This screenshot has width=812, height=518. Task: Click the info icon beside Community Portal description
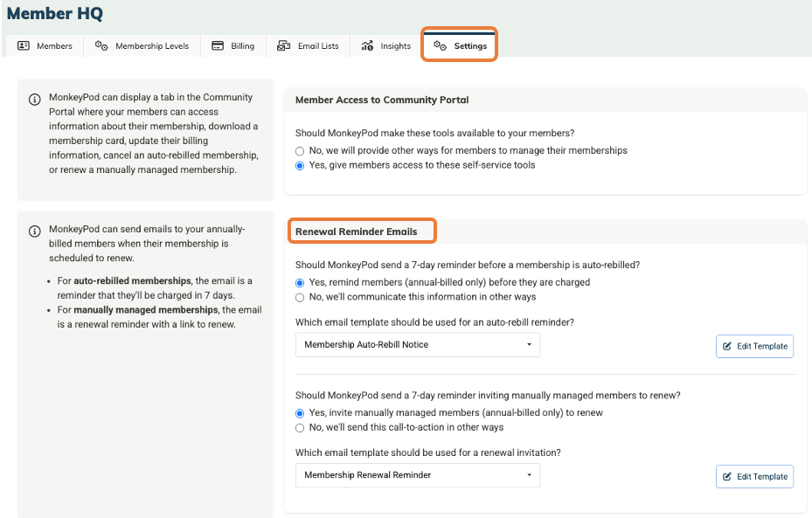click(x=35, y=100)
